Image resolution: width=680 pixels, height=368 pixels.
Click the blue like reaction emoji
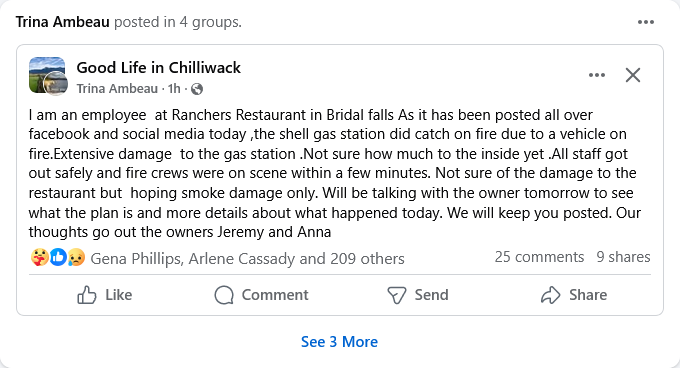[58, 258]
